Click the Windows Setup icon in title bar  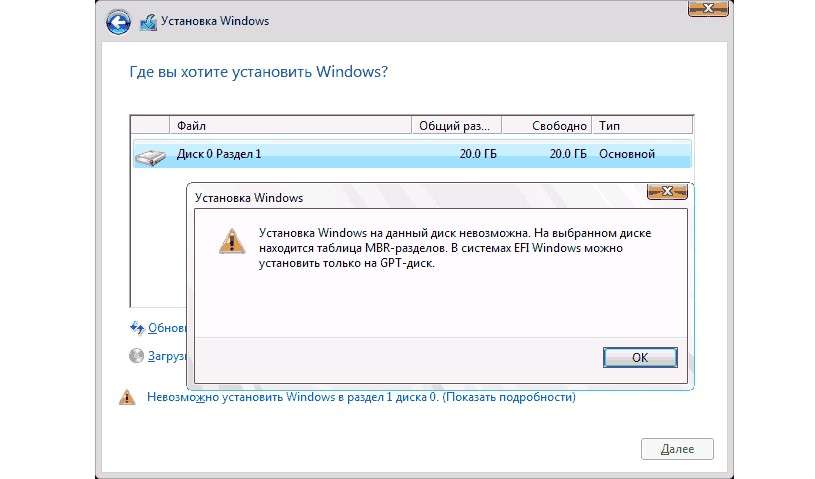click(148, 22)
